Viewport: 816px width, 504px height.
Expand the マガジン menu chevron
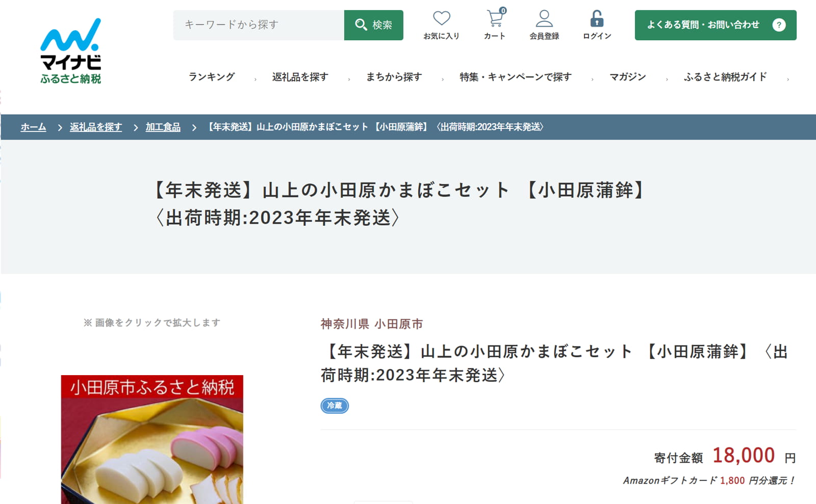tap(667, 79)
